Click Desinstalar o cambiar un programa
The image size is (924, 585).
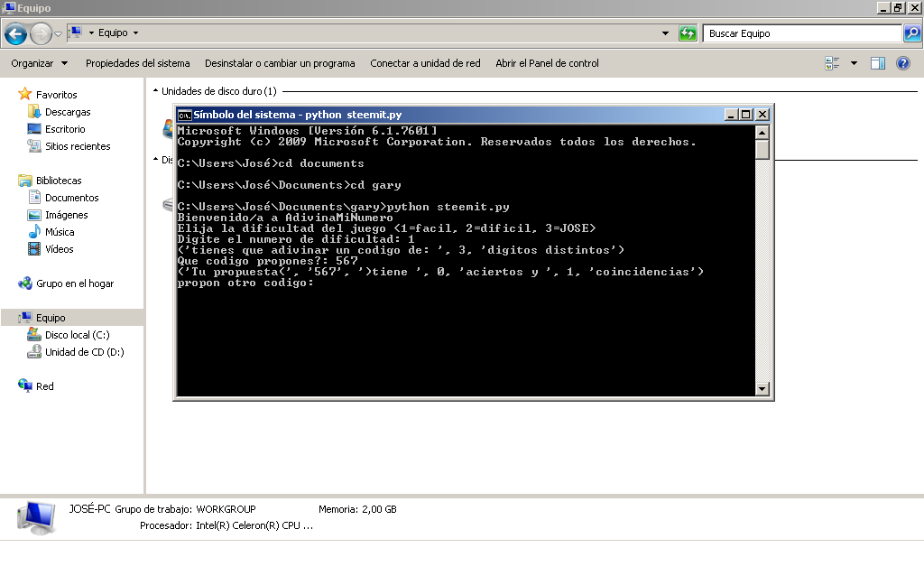[x=280, y=63]
